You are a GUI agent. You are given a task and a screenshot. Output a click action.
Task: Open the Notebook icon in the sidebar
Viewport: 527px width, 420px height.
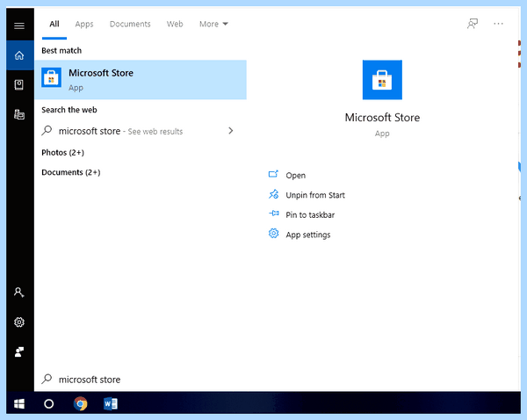pyautogui.click(x=19, y=84)
